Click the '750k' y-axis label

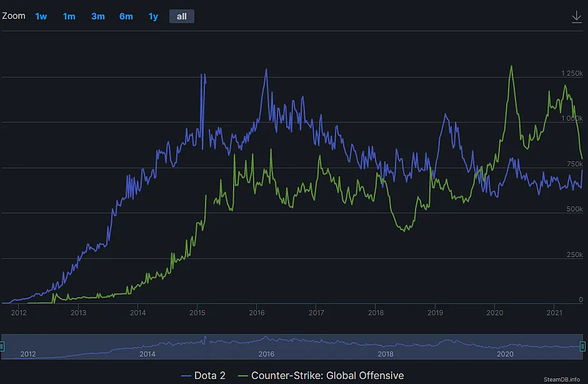click(575, 164)
